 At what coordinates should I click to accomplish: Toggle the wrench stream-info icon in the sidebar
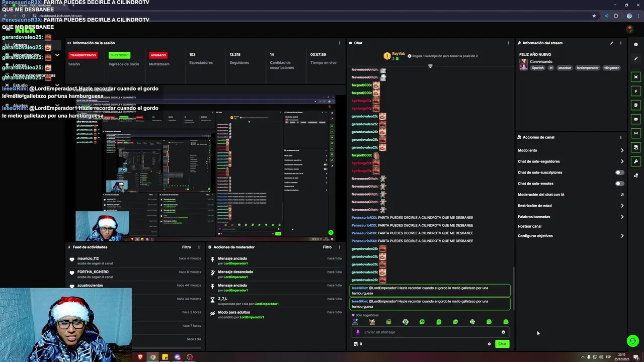pos(636,161)
